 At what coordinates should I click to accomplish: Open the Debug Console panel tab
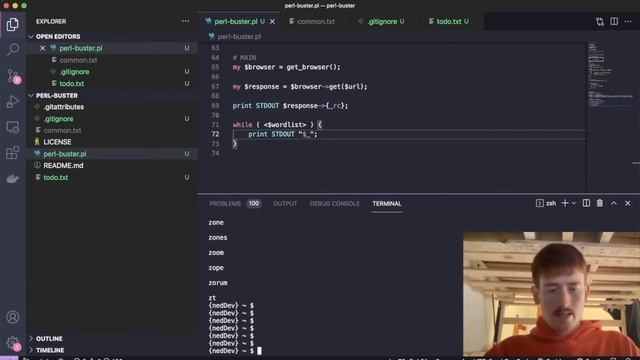335,204
